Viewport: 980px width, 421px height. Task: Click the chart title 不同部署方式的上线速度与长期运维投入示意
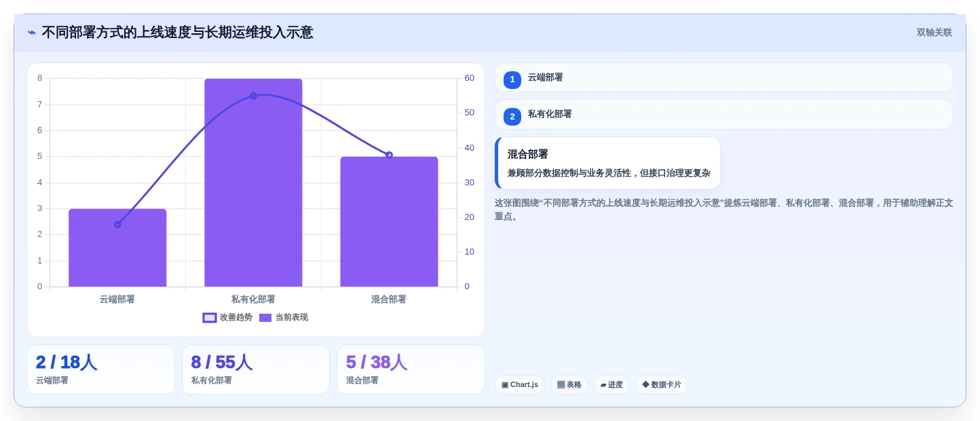[x=178, y=33]
